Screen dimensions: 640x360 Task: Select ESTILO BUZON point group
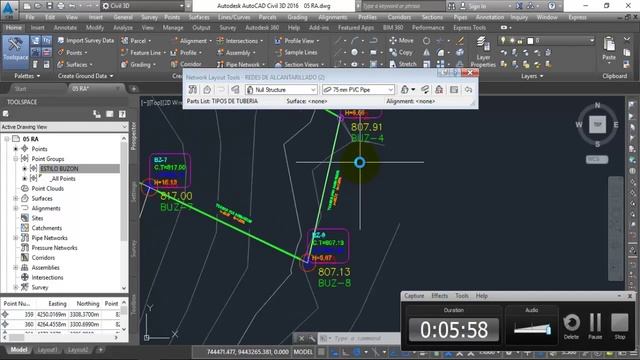(x=59, y=169)
